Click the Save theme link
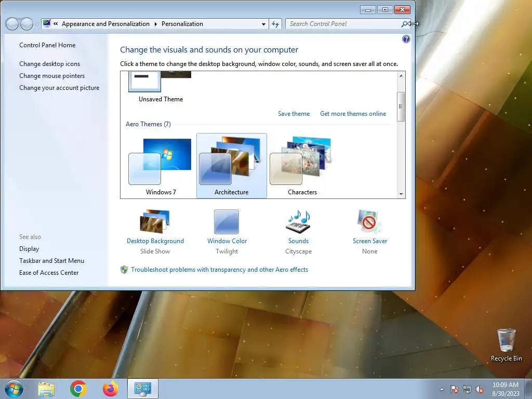The width and height of the screenshot is (532, 399). [294, 114]
